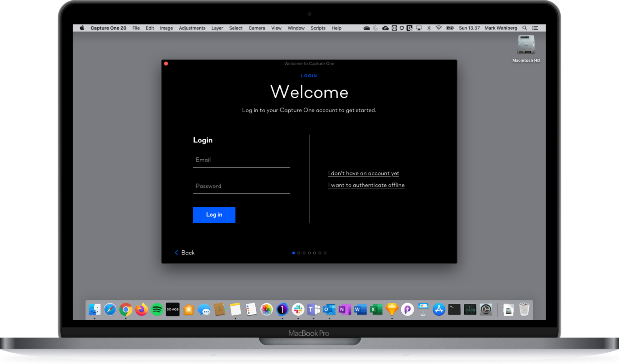Open the Camera menu
Viewport: 619px width, 364px height.
257,28
